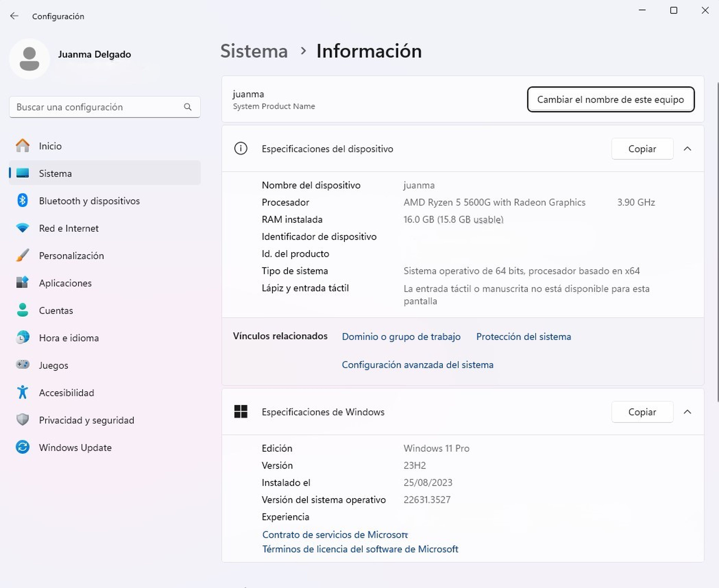Open Protección del sistema link
Viewport: 719px width, 588px height.
point(524,336)
